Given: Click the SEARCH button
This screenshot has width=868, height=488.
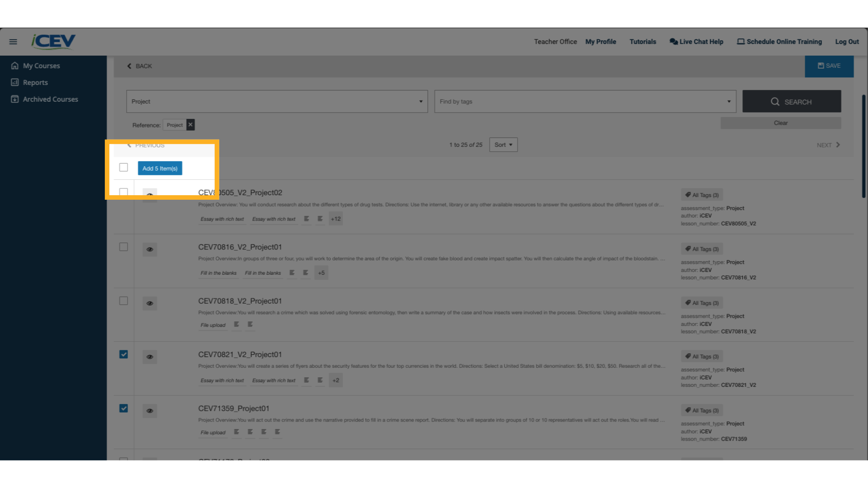Looking at the screenshot, I should tap(792, 102).
